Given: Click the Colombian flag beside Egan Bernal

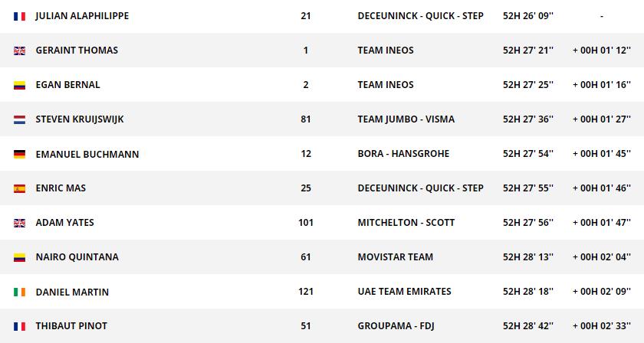Looking at the screenshot, I should (x=20, y=85).
